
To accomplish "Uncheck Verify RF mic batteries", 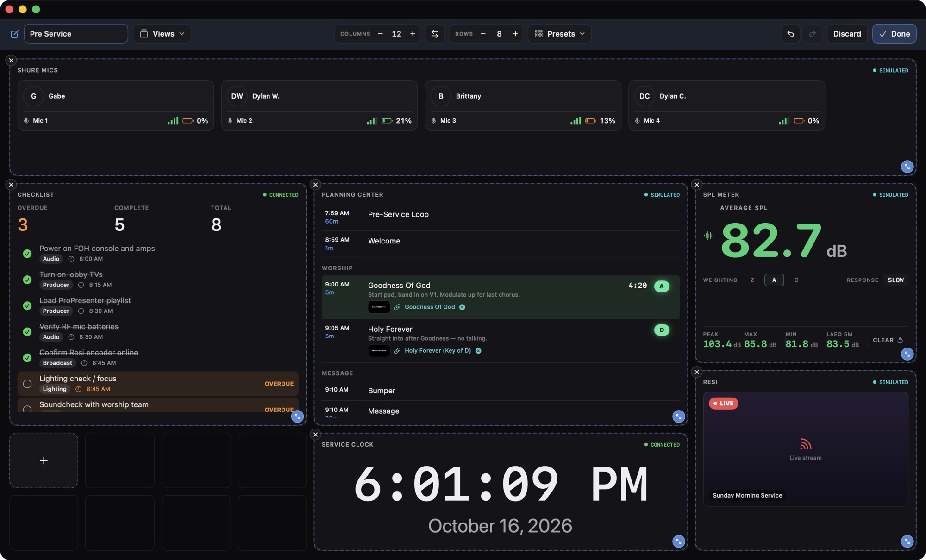I will (27, 332).
